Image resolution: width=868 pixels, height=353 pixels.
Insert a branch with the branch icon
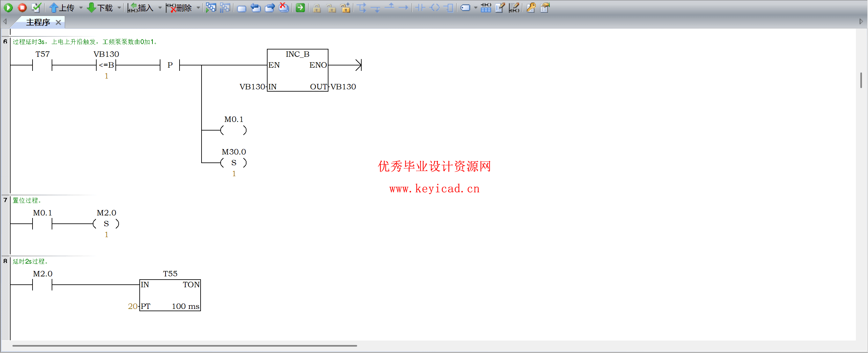click(362, 7)
